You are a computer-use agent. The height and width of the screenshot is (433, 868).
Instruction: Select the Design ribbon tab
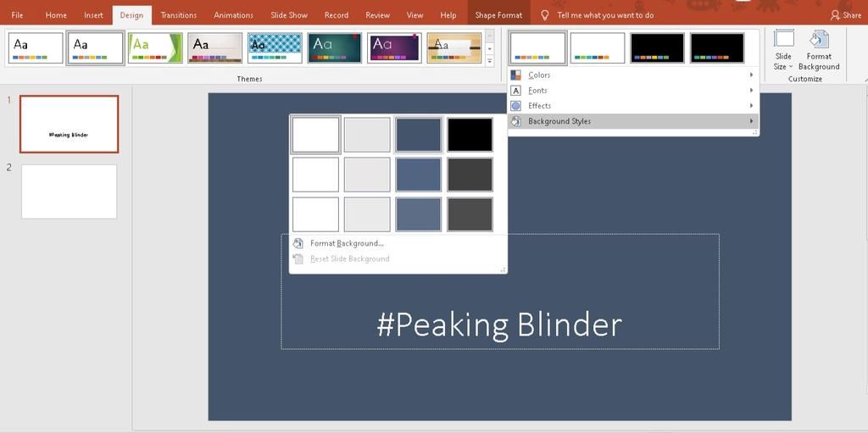tap(131, 15)
